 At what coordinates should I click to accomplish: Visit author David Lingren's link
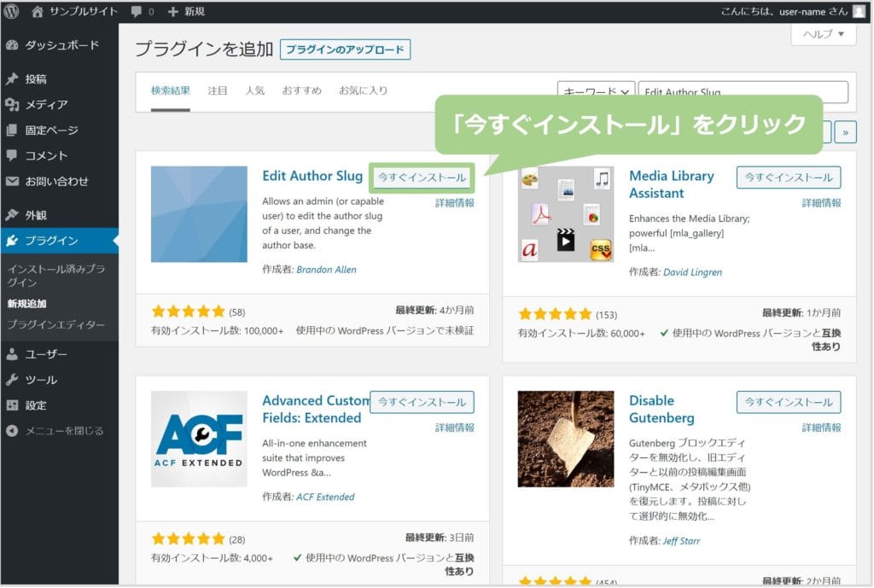click(x=692, y=272)
